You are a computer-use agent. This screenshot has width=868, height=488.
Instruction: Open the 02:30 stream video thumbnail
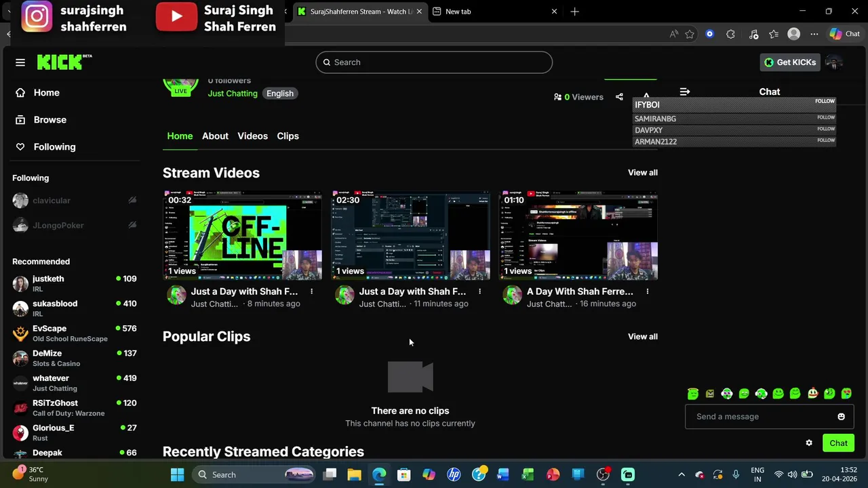coord(410,236)
